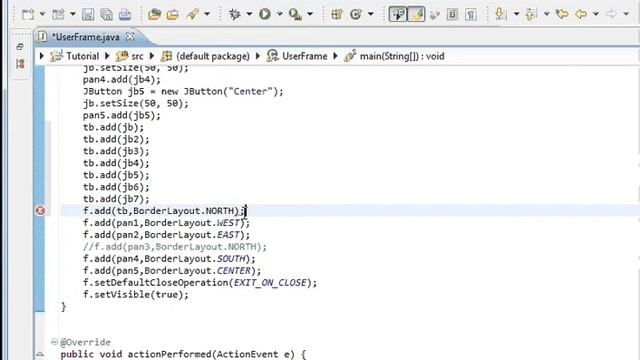Open the New file dropdown arrow
This screenshot has width=640, height=360.
(42, 14)
